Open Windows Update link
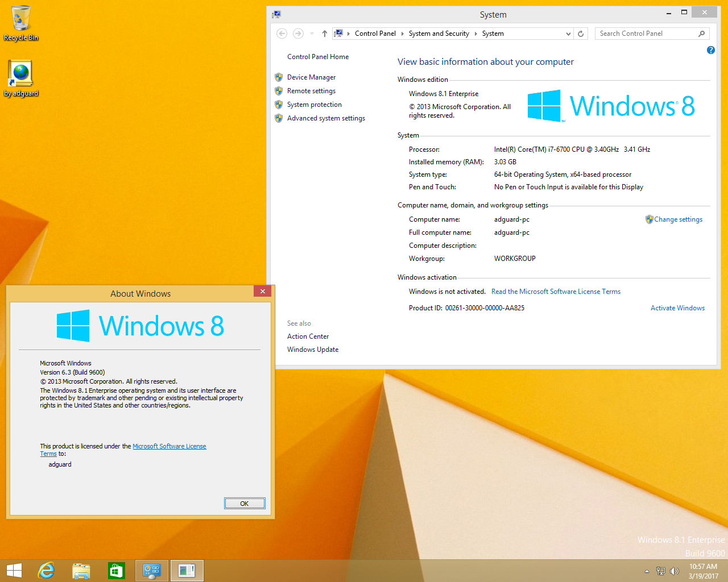This screenshot has width=728, height=582. [x=313, y=350]
